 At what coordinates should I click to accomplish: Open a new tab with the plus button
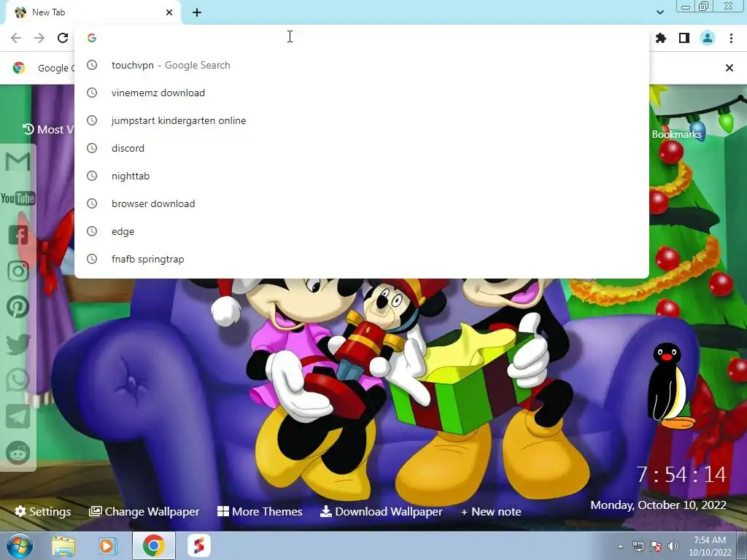[197, 12]
